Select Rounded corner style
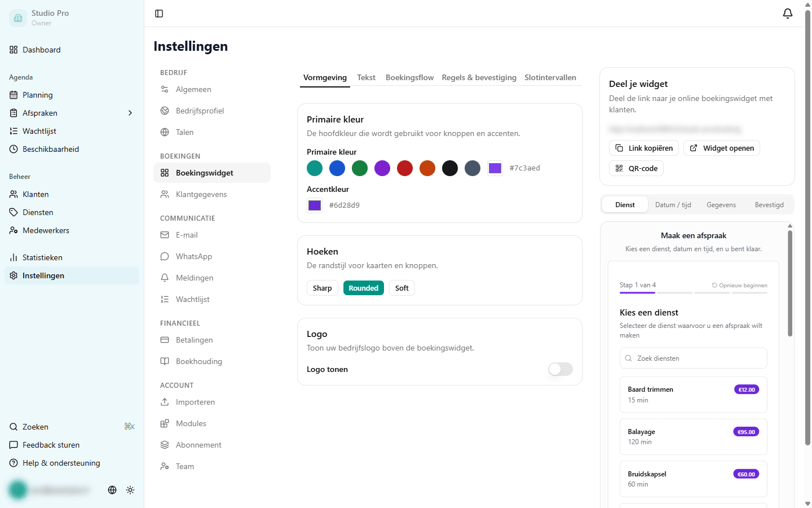The height and width of the screenshot is (508, 812). pos(364,288)
